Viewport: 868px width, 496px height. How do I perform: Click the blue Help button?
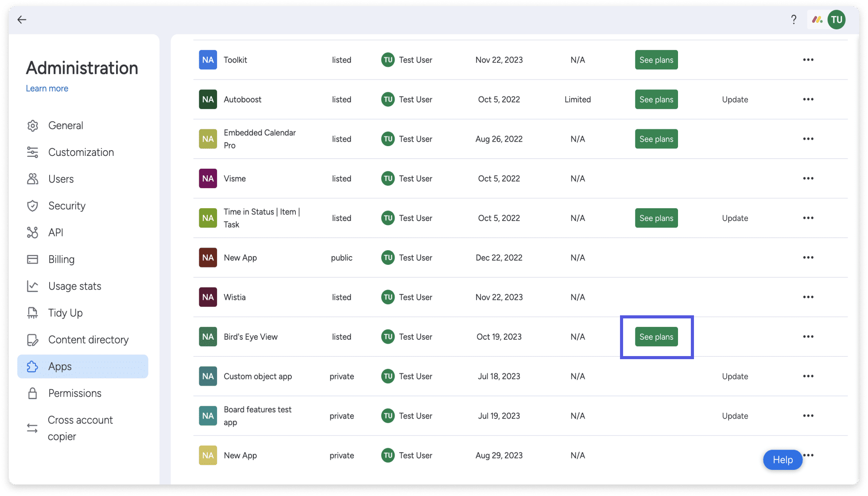click(783, 460)
